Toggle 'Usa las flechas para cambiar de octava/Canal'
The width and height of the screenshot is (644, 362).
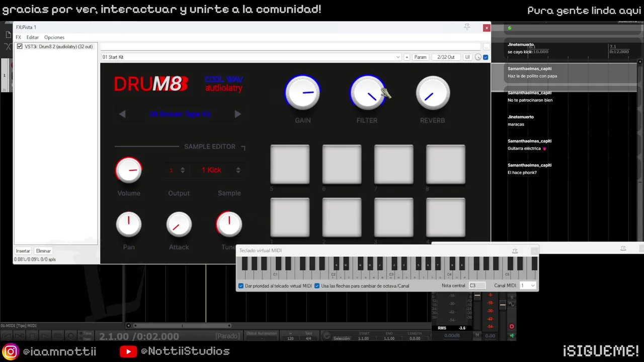(x=317, y=286)
